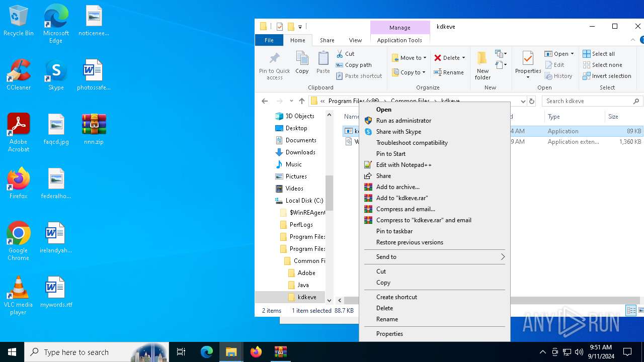
Task: Click Paste shortcut in ribbon
Action: tap(359, 76)
